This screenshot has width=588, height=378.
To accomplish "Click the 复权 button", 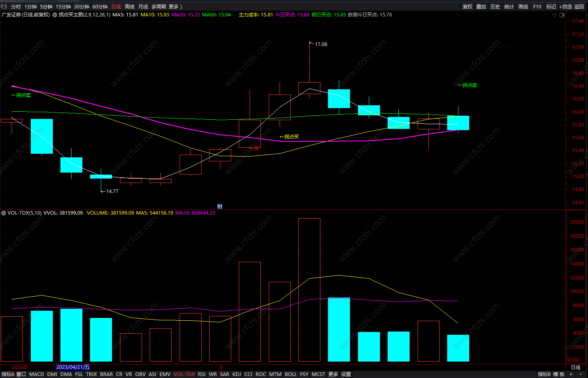I will 468,7.
